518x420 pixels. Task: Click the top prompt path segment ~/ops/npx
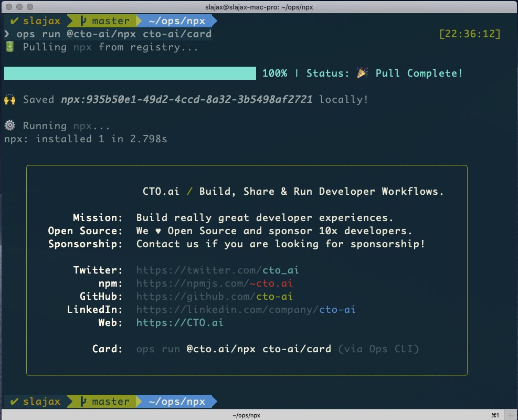click(177, 21)
